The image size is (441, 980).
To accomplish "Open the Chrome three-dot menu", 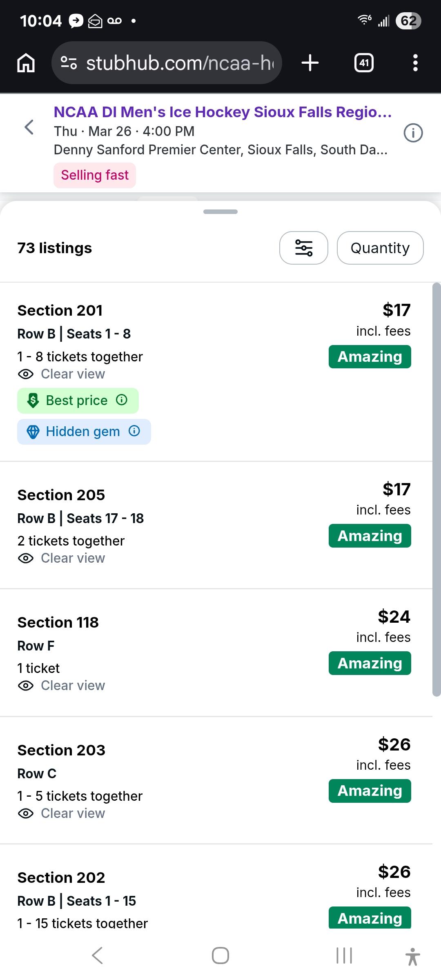I will [x=415, y=63].
